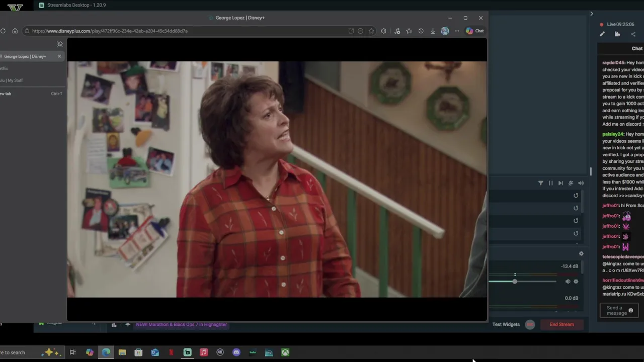Click the Send a message chat field
The width and height of the screenshot is (644, 362).
(x=619, y=310)
